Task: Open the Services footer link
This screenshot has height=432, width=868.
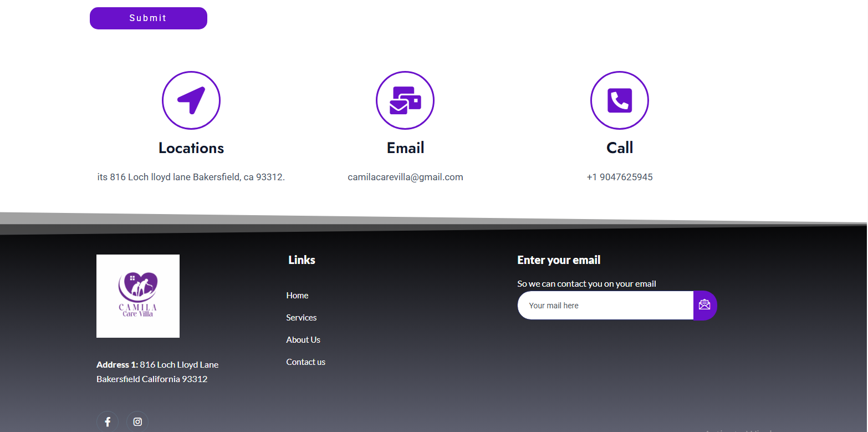Action: pos(301,318)
